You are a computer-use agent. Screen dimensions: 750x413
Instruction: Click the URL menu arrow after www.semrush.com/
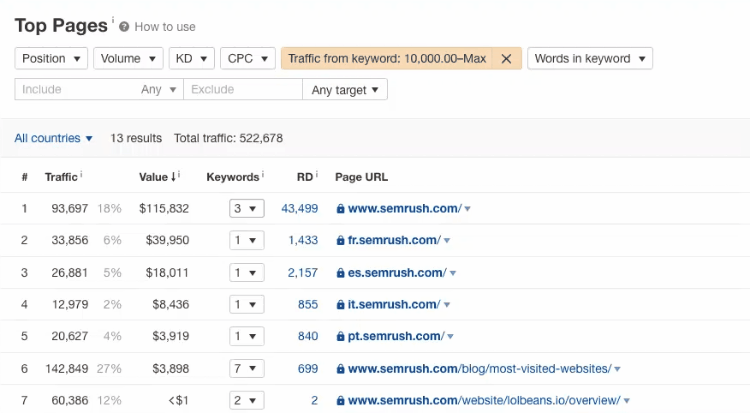(x=468, y=209)
